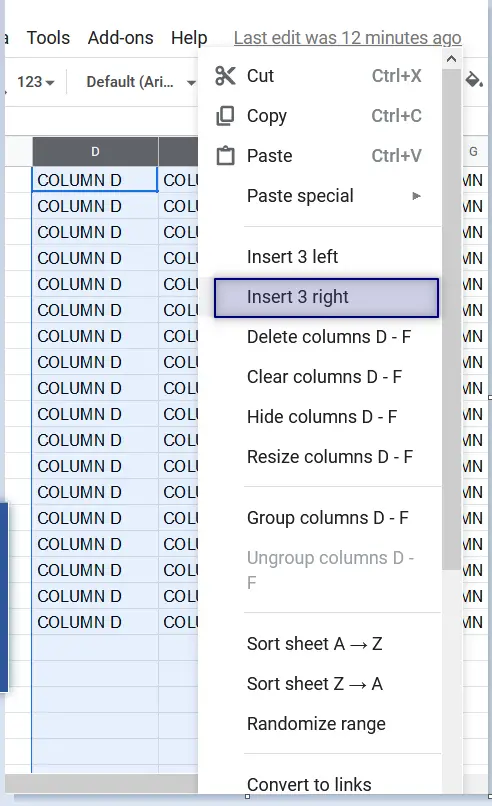This screenshot has width=492, height=806.
Task: Open the Help menu
Action: pos(189,38)
